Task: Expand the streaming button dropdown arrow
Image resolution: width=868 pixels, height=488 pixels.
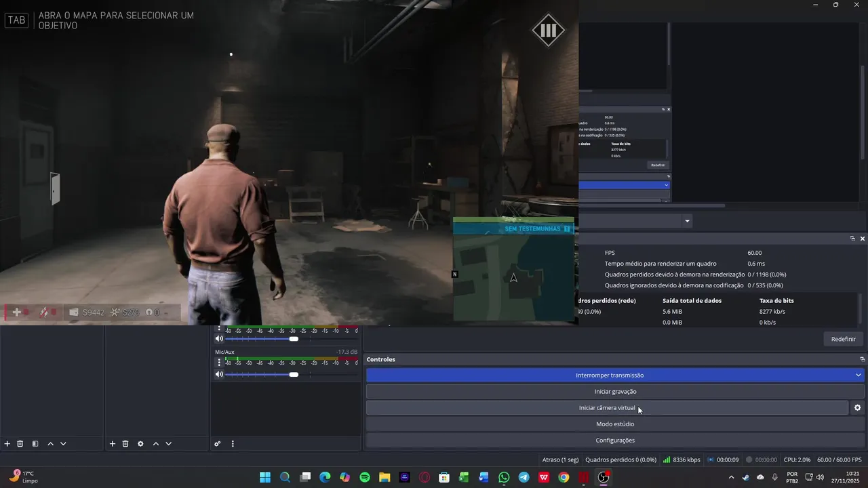Action: coord(859,375)
